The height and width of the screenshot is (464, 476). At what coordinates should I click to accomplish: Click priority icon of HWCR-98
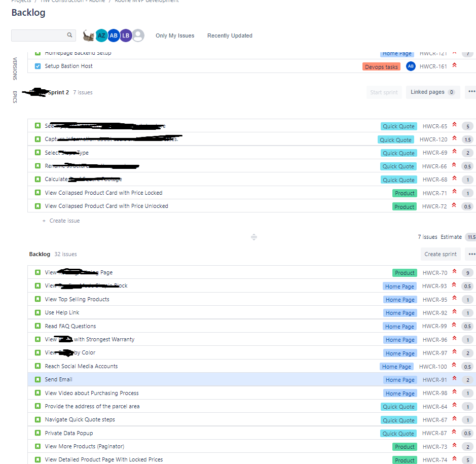pos(454,391)
